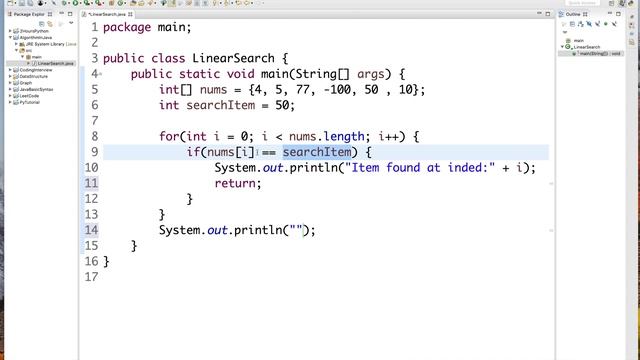Viewport: 640px width, 360px height.
Task: Collapse the AlgorithmInJava project
Action: click(x=10, y=37)
